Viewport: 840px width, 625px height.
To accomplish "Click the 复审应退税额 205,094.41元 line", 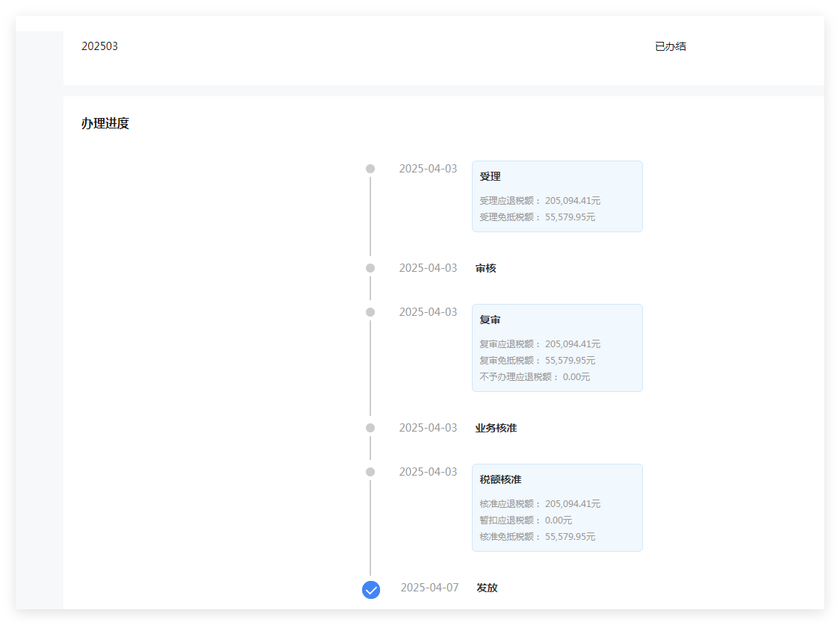I will pos(540,344).
